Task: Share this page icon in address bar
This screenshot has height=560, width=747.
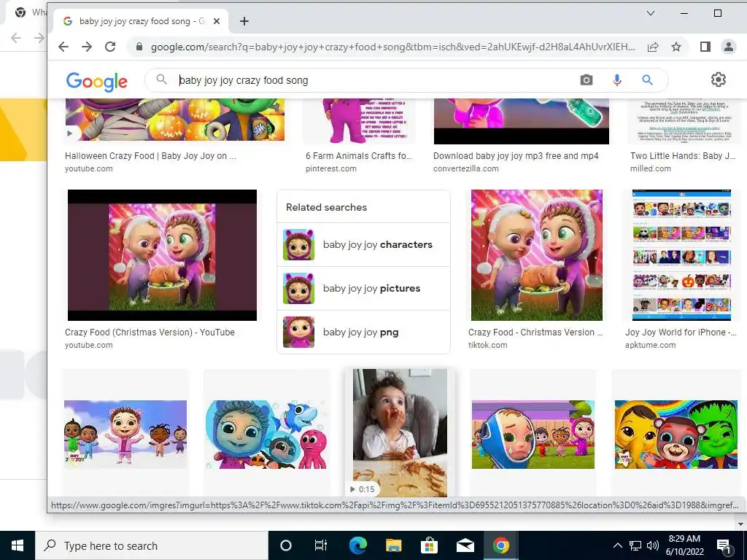Action: tap(653, 47)
